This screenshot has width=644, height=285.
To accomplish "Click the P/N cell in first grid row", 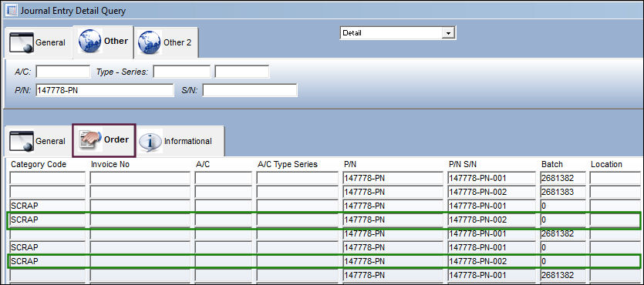I will click(x=393, y=179).
